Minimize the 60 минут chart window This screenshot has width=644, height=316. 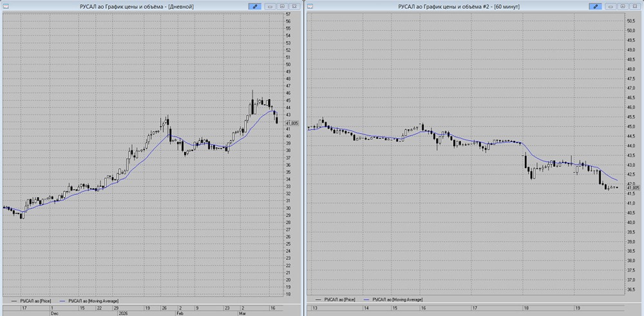tap(611, 6)
